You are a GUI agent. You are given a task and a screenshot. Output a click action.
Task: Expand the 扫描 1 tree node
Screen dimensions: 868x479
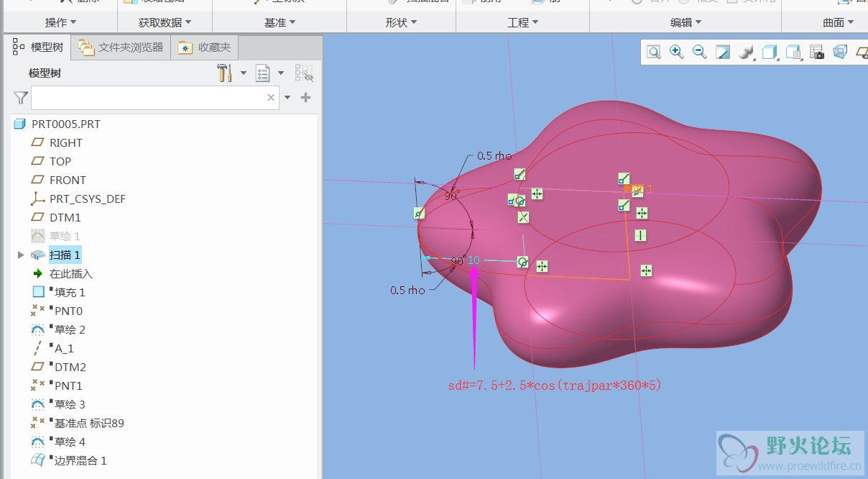pos(20,255)
